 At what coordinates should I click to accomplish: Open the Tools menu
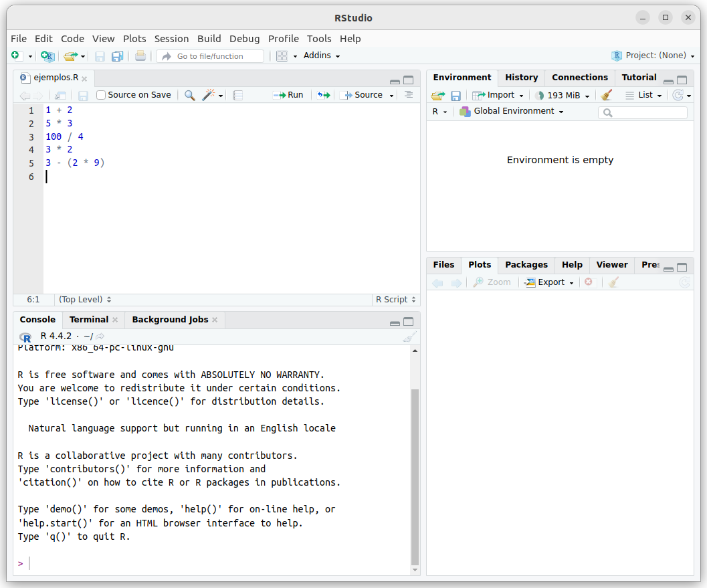pyautogui.click(x=319, y=39)
